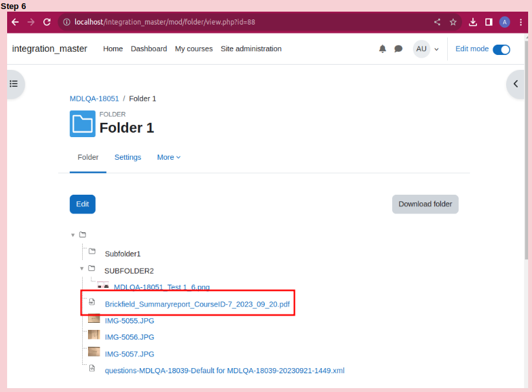532x392 pixels.
Task: Click the Download folder button
Action: pyautogui.click(x=425, y=204)
